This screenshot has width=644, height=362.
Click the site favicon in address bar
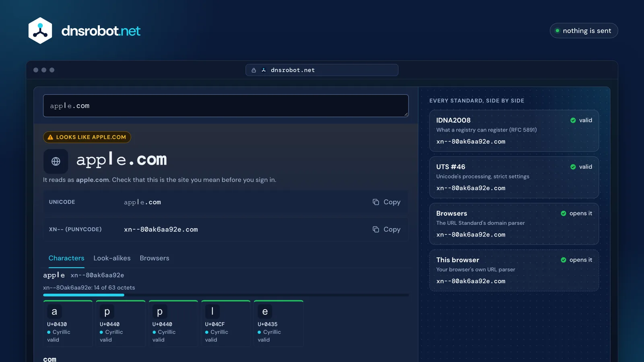coord(264,70)
